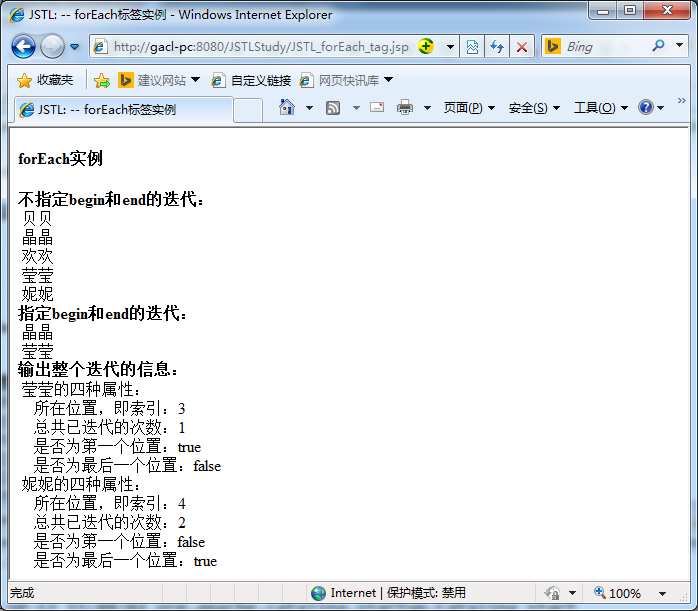Click 不指定begin和end的迭代 heading
Screen dimensions: 698x611
(111, 199)
